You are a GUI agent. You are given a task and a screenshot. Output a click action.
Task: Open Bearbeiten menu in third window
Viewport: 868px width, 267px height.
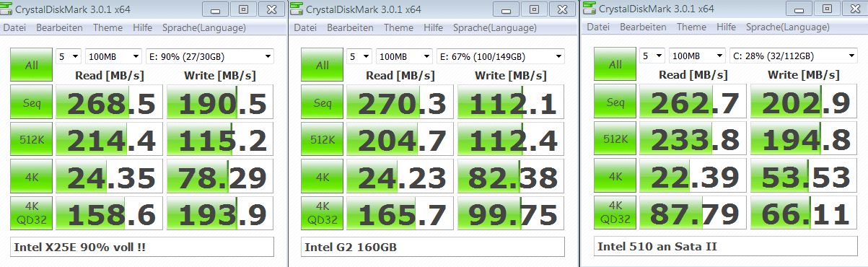coord(643,27)
